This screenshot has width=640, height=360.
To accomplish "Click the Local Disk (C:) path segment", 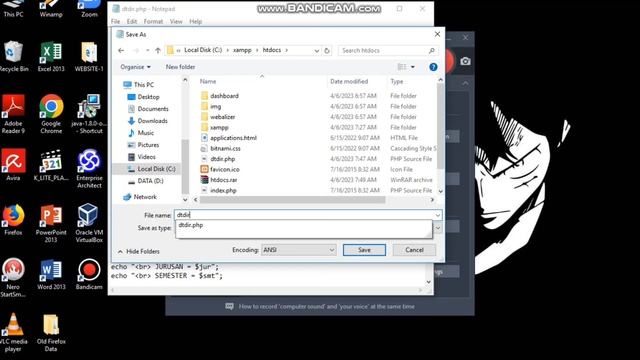I will point(203,50).
